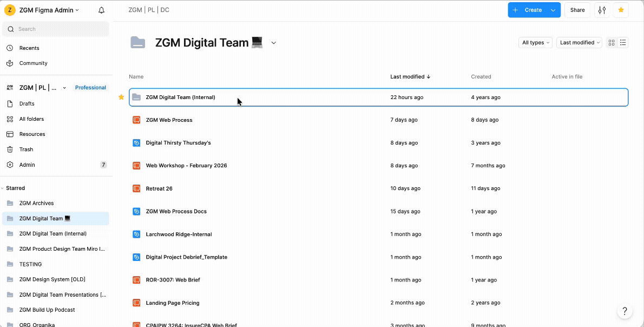Click the Drafts page icon
The image size is (644, 327).
[x=10, y=104]
